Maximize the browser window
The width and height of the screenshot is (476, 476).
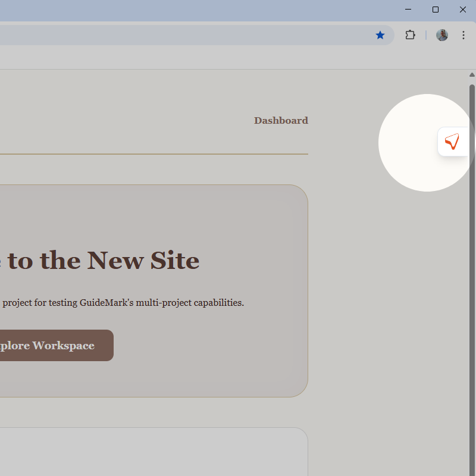[436, 10]
